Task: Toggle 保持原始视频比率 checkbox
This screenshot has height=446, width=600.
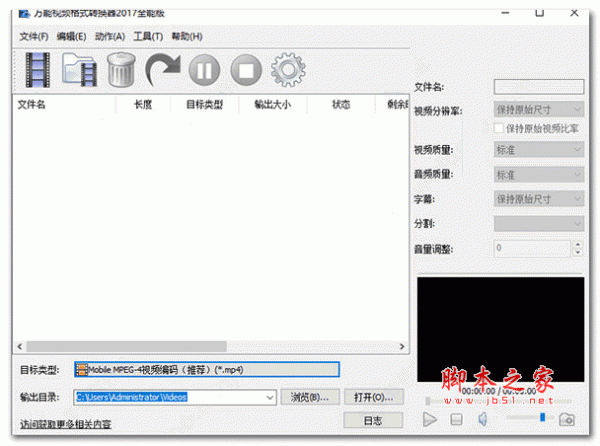Action: [x=499, y=128]
